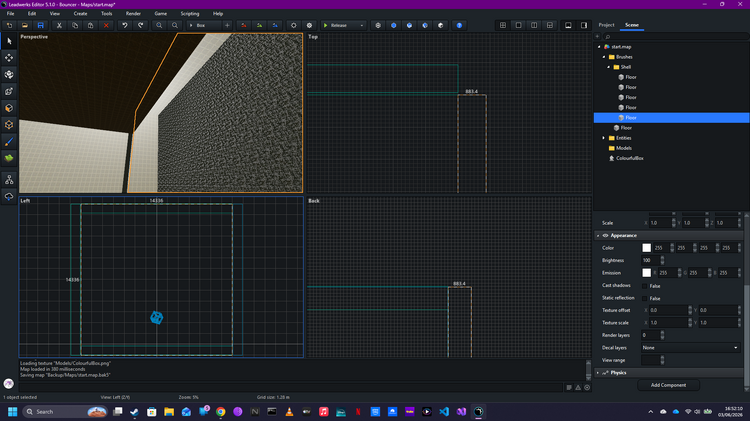
Task: Toggle the solid blue sphere render mode
Action: (x=394, y=25)
